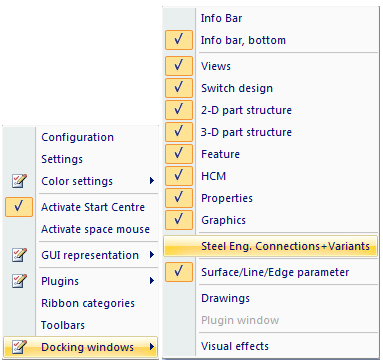Choose Settings from the menu
The height and width of the screenshot is (362, 383).
coord(62,159)
